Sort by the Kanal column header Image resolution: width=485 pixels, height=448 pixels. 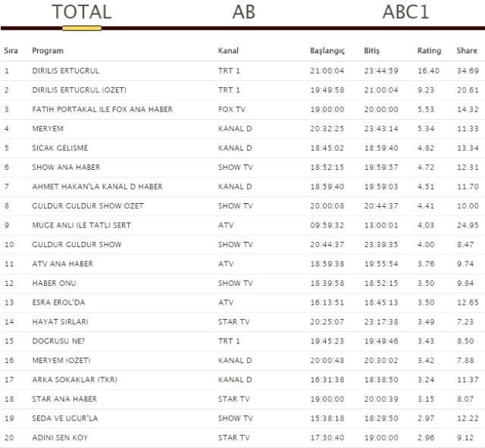[228, 51]
